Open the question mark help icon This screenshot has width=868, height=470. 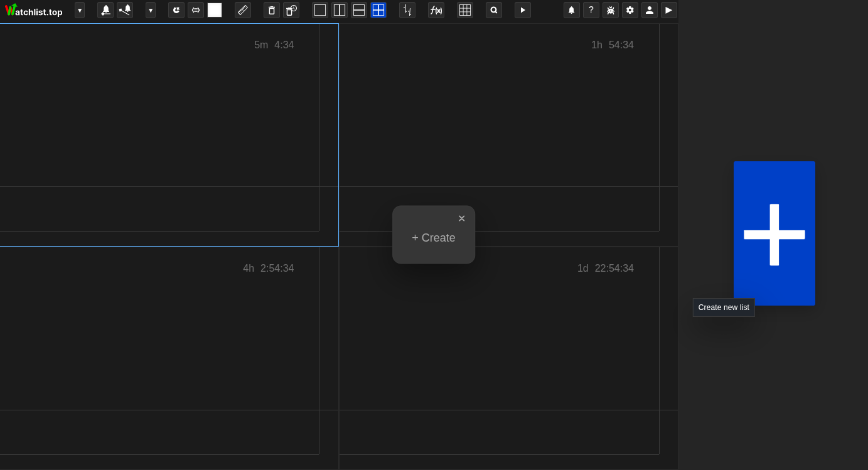coord(591,10)
